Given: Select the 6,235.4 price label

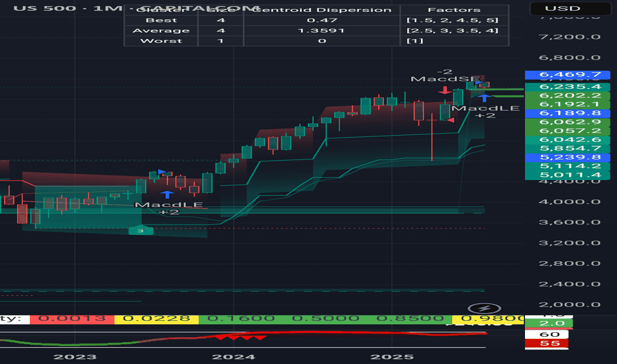Looking at the screenshot, I should click(567, 87).
